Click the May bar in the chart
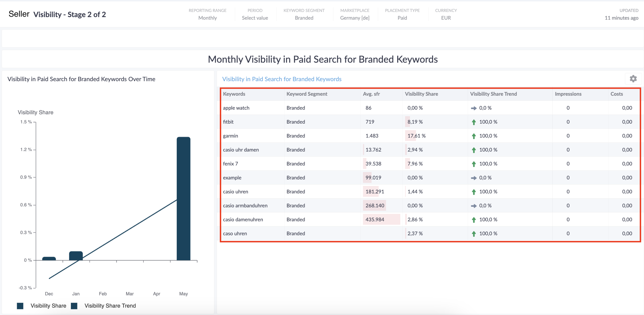This screenshot has width=644, height=315. [184, 199]
